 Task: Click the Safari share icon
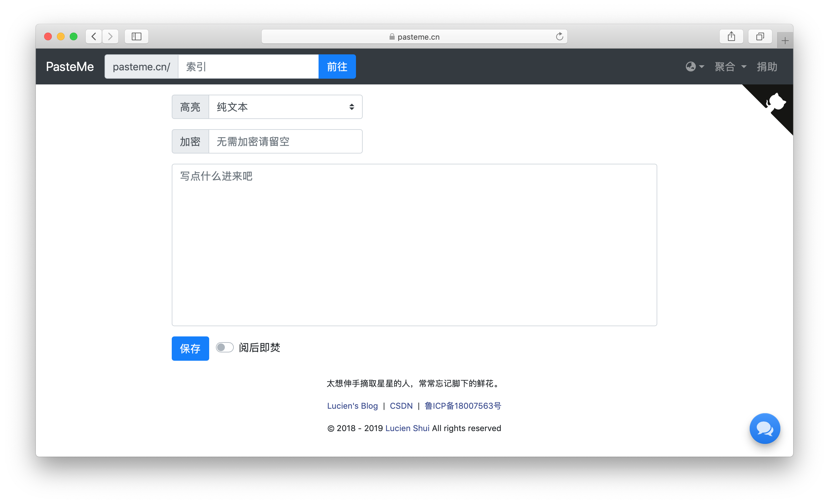coord(731,36)
